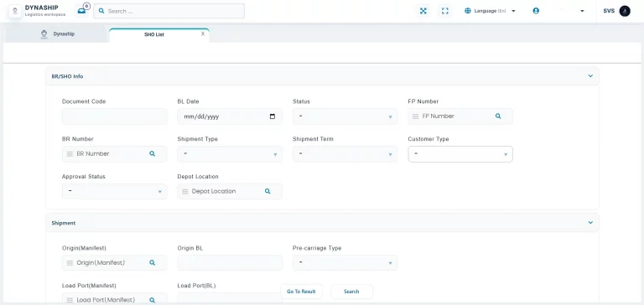
Task: Open the Language (En) dropdown
Action: pos(491,11)
